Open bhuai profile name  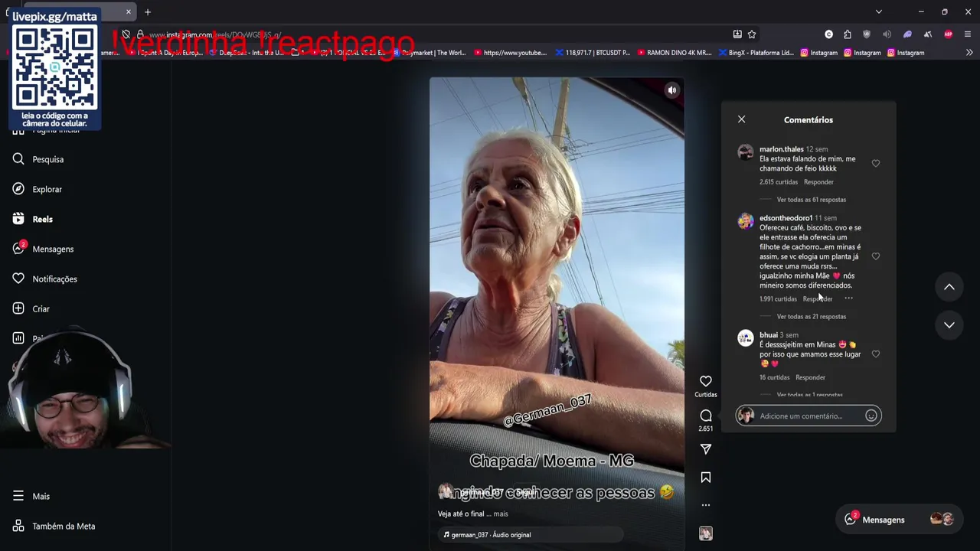pos(768,335)
